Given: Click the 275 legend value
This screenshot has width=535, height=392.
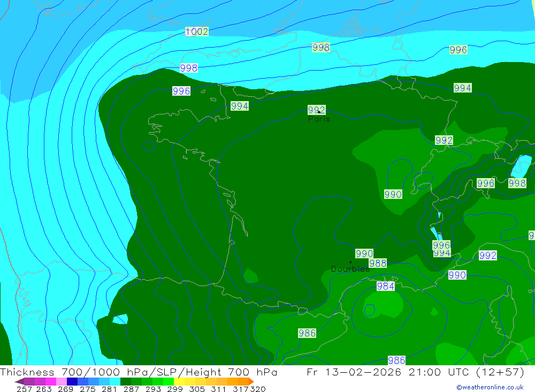Looking at the screenshot, I should tap(87, 389).
